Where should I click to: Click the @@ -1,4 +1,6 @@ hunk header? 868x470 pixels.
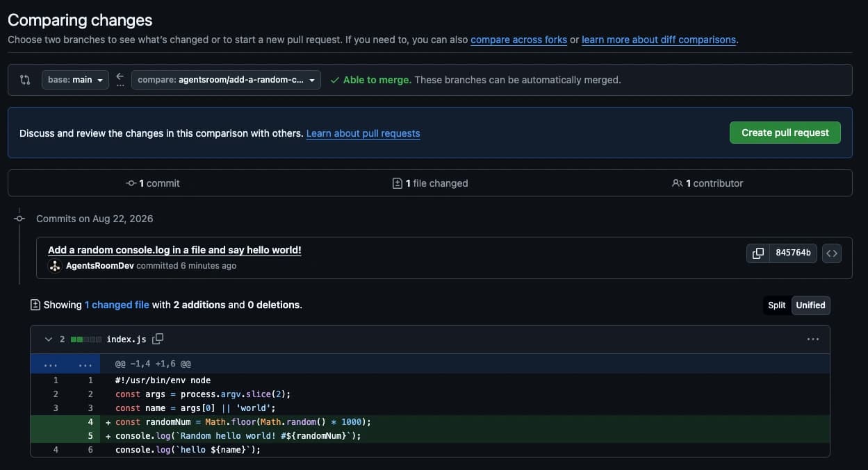coord(153,364)
